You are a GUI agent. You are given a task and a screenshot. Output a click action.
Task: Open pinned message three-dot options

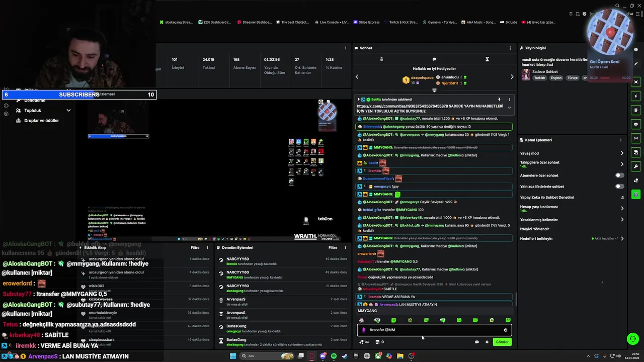pyautogui.click(x=509, y=100)
